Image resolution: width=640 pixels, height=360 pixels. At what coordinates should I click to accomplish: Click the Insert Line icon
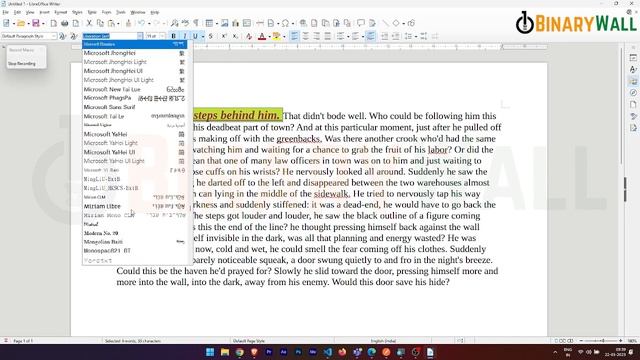385,23
